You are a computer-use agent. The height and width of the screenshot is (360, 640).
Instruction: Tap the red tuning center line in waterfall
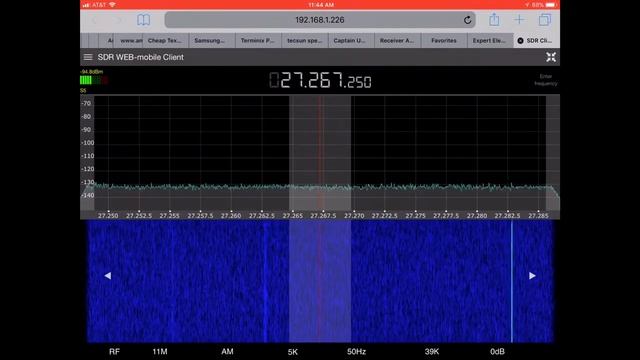tap(320, 282)
